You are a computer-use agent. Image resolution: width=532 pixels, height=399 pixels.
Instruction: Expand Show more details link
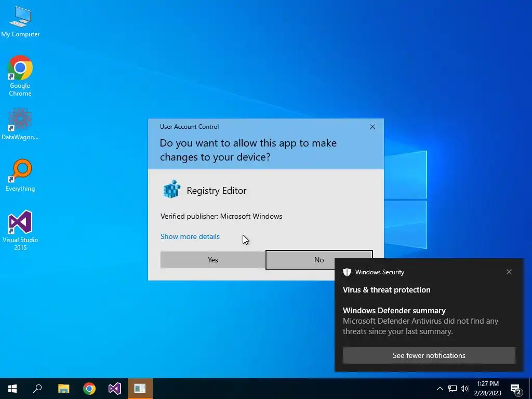tap(190, 236)
